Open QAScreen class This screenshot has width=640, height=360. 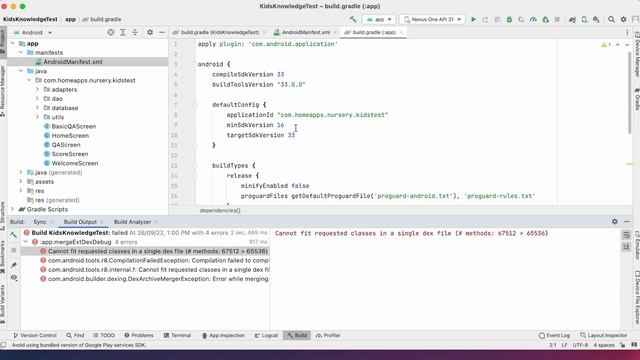coord(66,145)
